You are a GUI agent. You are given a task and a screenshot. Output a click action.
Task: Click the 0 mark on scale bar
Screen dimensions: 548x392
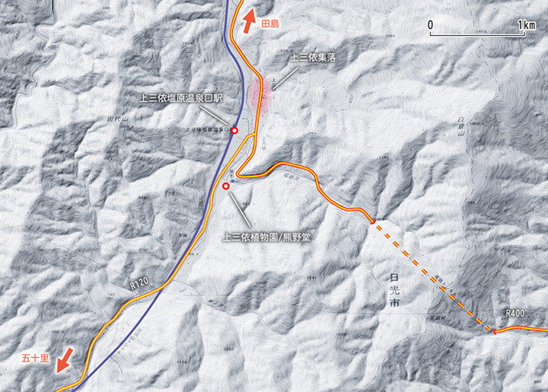click(x=430, y=25)
